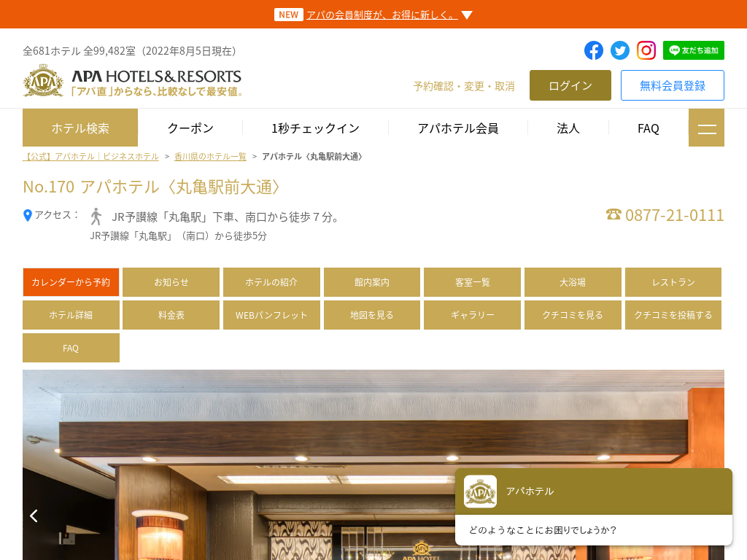
Task: Open the アパホテル会員 menu item
Action: 458,128
